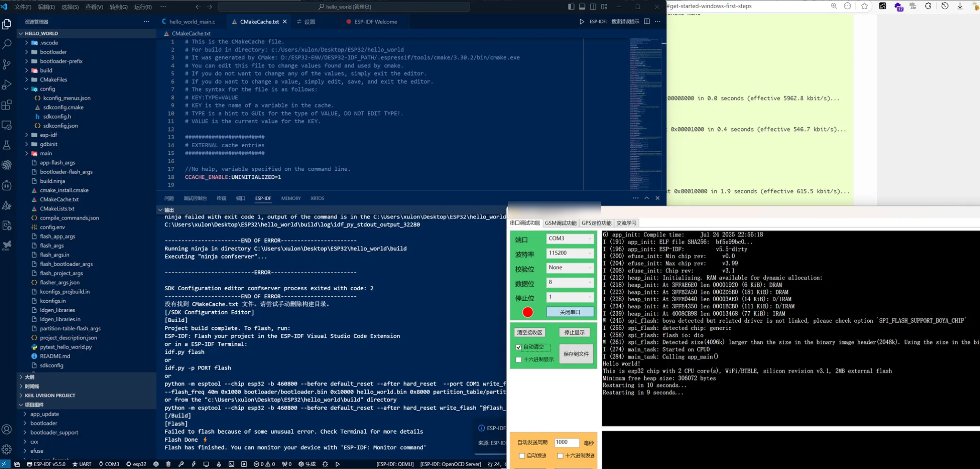Open the ESP-IDF terminal icon in status bar
This screenshot has height=469, width=980.
point(231,464)
